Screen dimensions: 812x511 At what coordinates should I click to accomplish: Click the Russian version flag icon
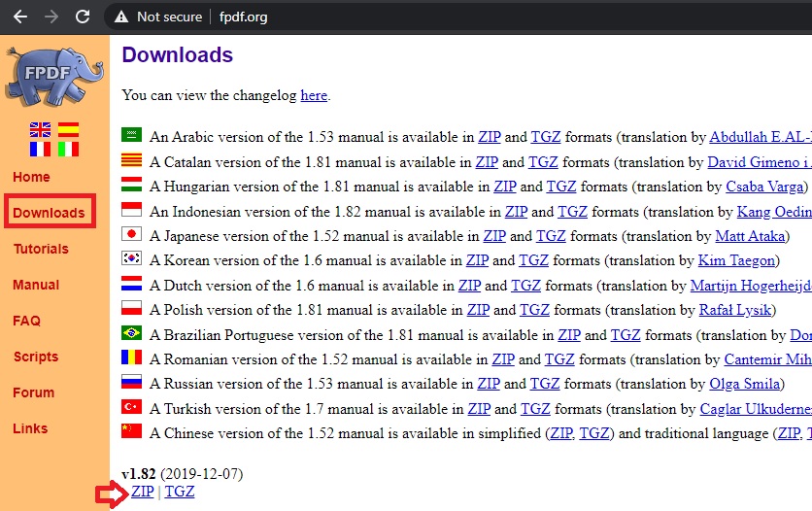[131, 382]
